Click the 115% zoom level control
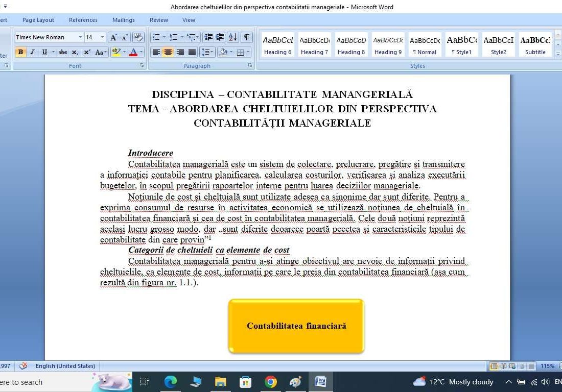The image size is (562, 392). tap(548, 366)
